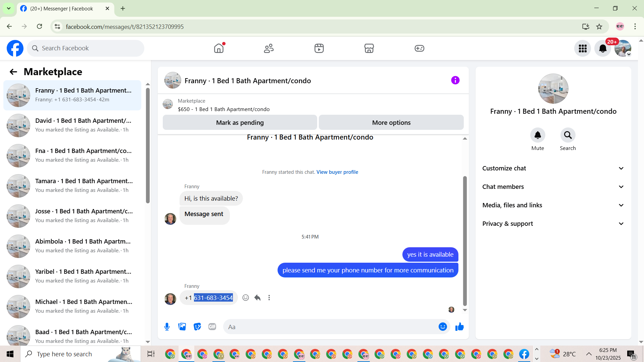This screenshot has width=644, height=362.
Task: Search in conversation magnifier icon
Action: pos(568,135)
